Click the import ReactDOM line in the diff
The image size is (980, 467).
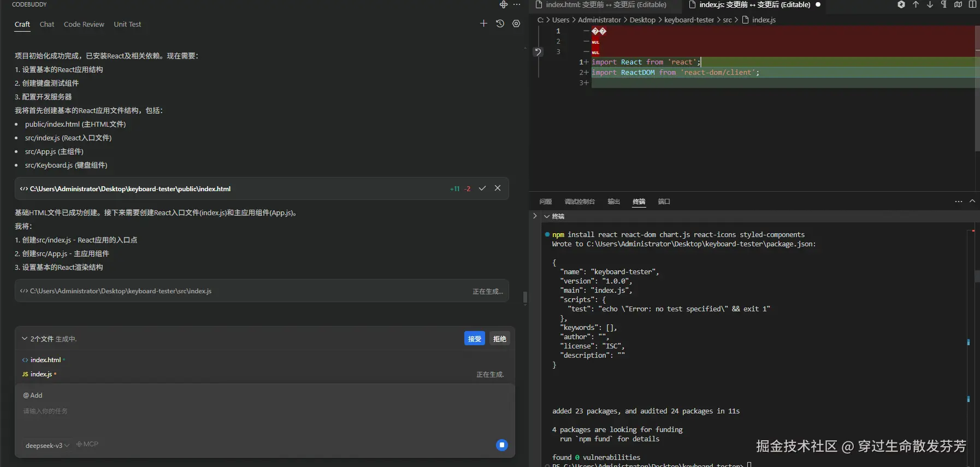pyautogui.click(x=675, y=72)
